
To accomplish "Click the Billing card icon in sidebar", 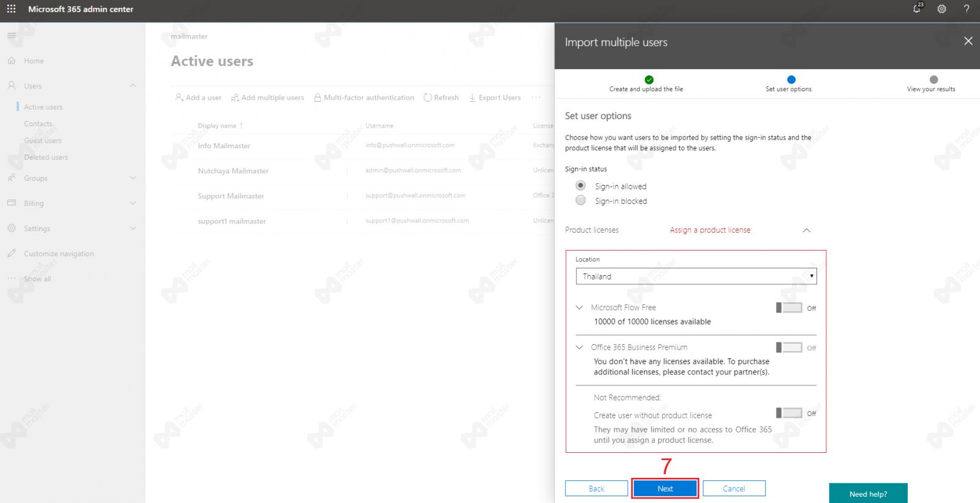I will 12,203.
